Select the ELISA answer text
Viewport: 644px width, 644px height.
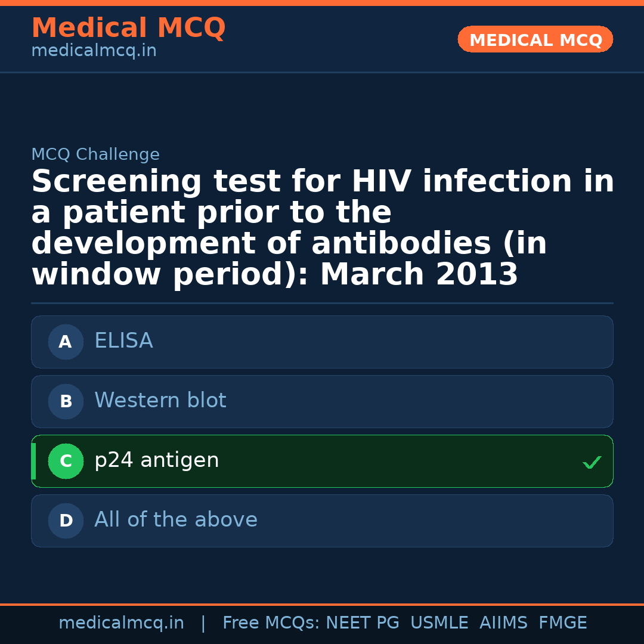click(x=123, y=341)
